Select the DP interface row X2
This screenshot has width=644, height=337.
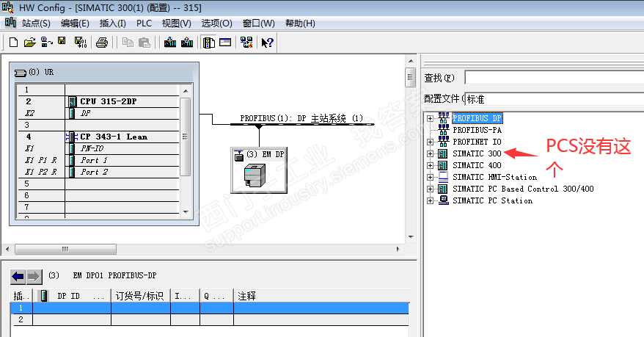point(98,113)
